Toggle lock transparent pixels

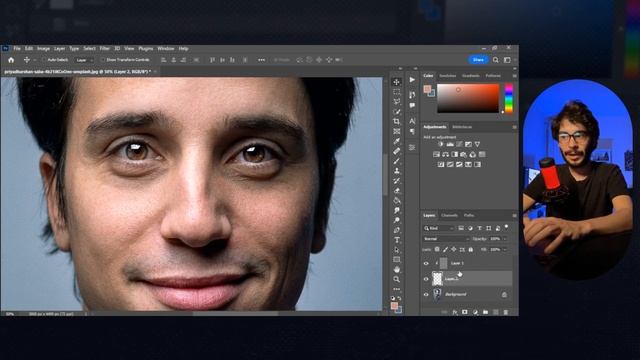[437, 249]
